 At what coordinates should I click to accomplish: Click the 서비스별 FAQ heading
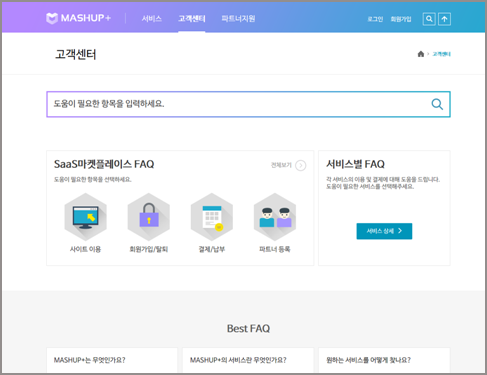tap(355, 164)
